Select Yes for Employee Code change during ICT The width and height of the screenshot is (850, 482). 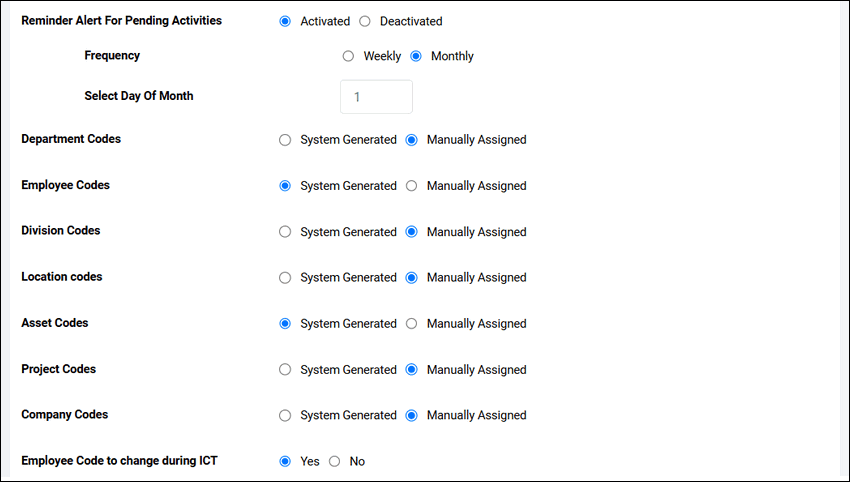285,461
